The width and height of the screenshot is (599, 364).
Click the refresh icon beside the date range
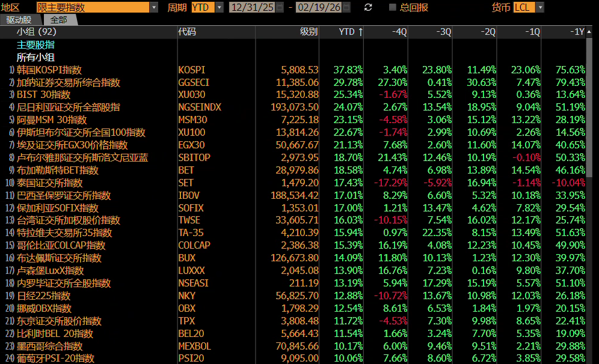pyautogui.click(x=368, y=7)
